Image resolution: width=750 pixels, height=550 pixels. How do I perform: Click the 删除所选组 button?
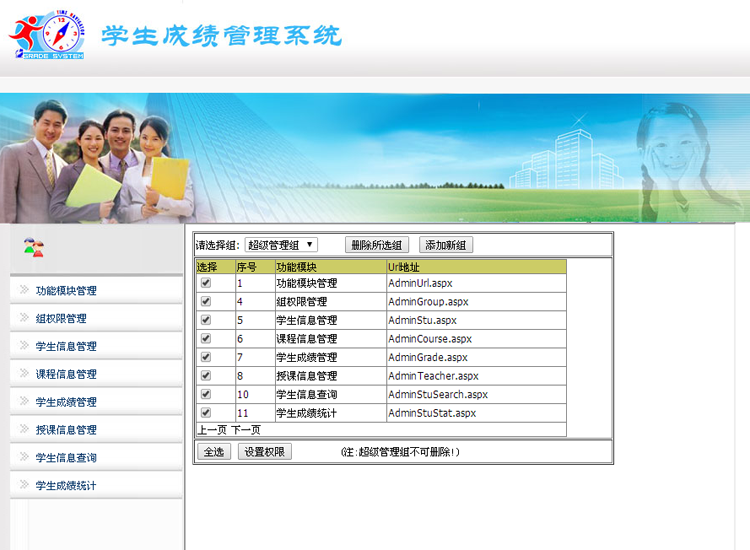376,245
